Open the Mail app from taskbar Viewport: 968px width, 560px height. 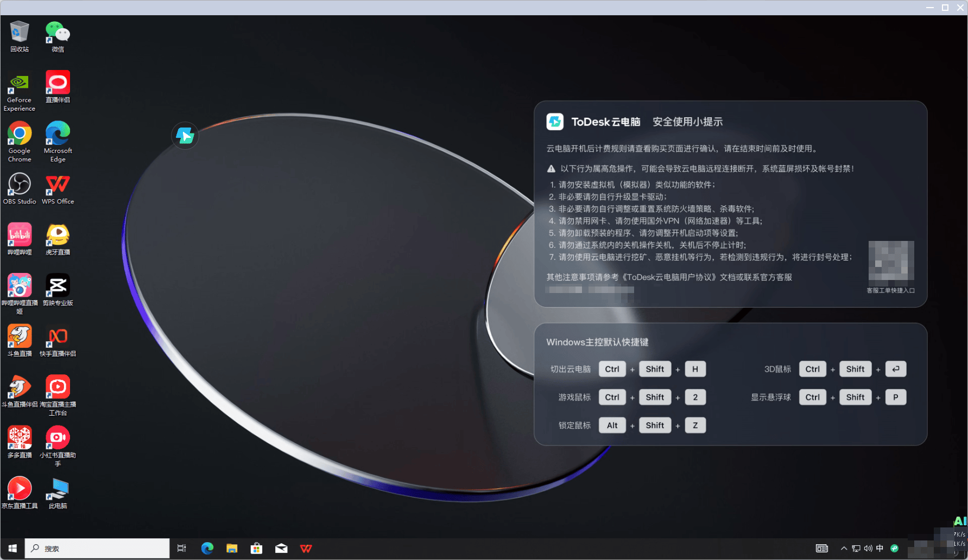point(281,549)
